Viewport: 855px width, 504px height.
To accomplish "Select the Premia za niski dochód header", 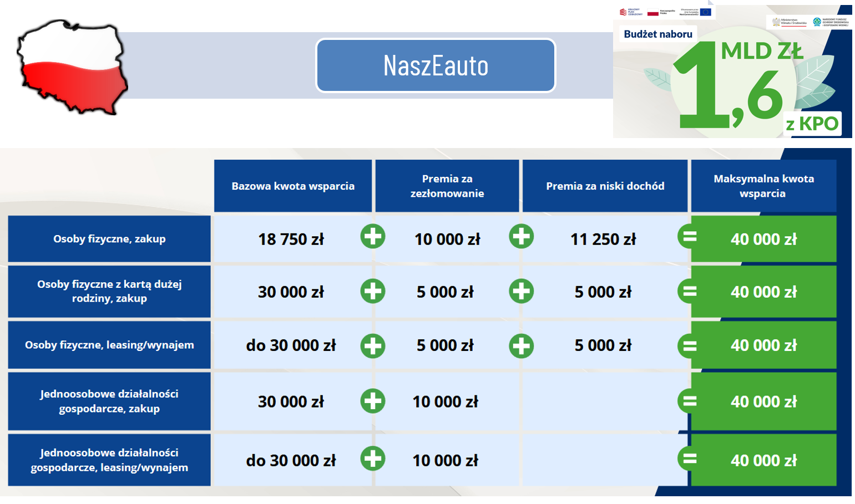I will point(605,186).
